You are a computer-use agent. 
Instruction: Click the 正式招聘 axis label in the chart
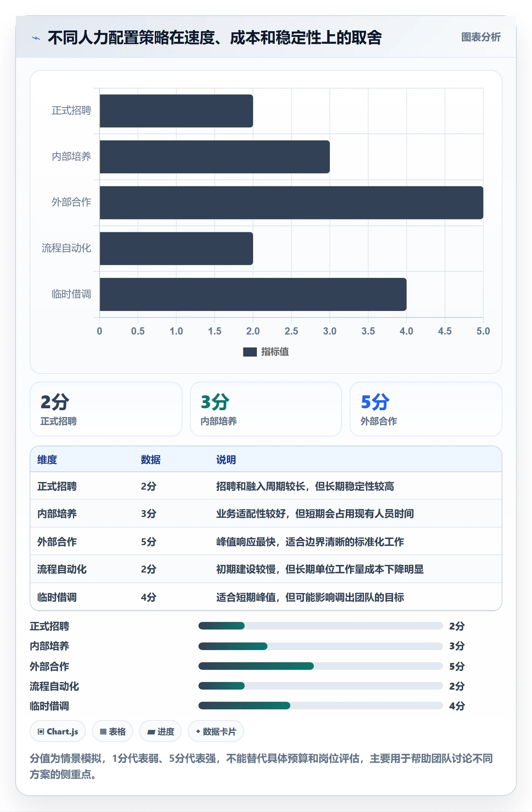click(x=71, y=111)
